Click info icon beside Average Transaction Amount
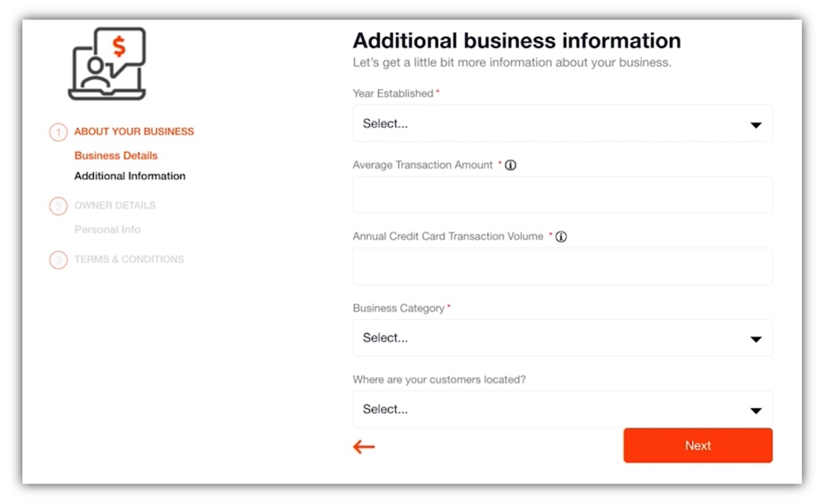The height and width of the screenshot is (504, 827). (510, 165)
